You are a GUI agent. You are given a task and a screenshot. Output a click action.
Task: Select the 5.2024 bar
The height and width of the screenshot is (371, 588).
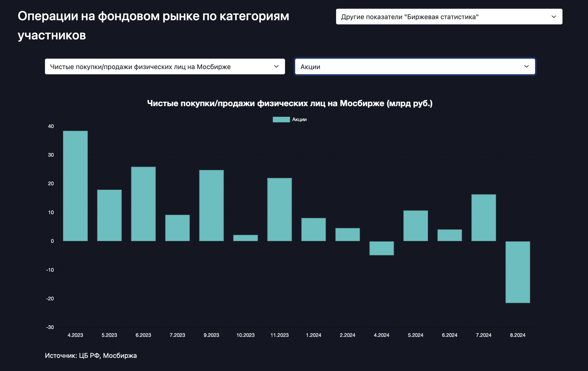(416, 226)
